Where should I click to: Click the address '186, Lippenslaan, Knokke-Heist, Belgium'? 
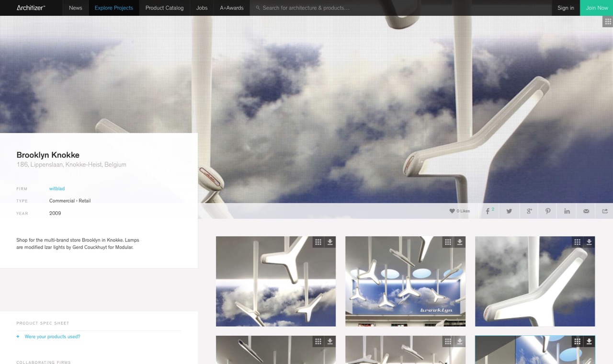[71, 165]
